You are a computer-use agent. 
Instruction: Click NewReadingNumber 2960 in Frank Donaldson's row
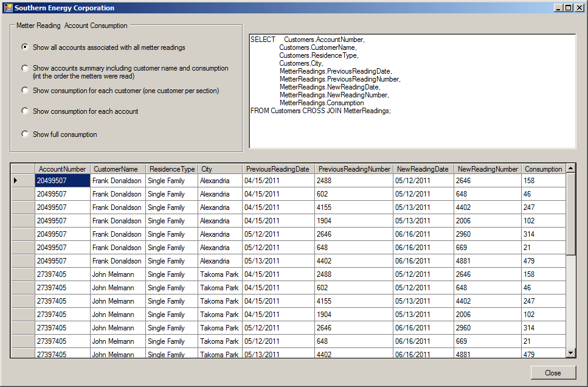(488, 234)
